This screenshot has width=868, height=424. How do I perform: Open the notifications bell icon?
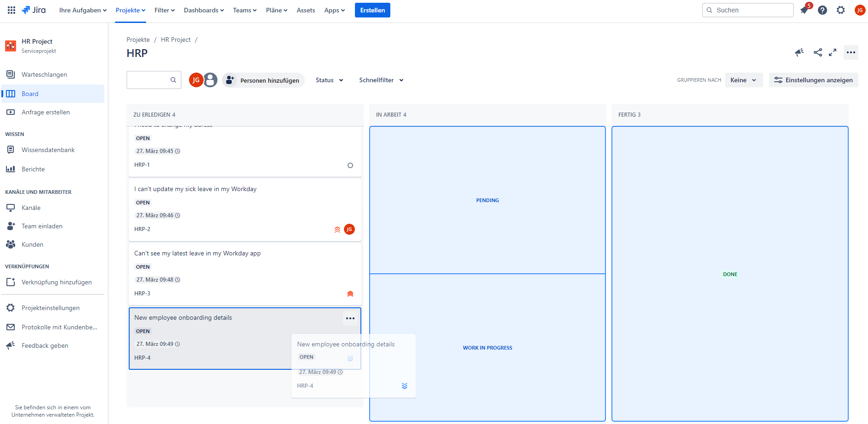coord(805,10)
